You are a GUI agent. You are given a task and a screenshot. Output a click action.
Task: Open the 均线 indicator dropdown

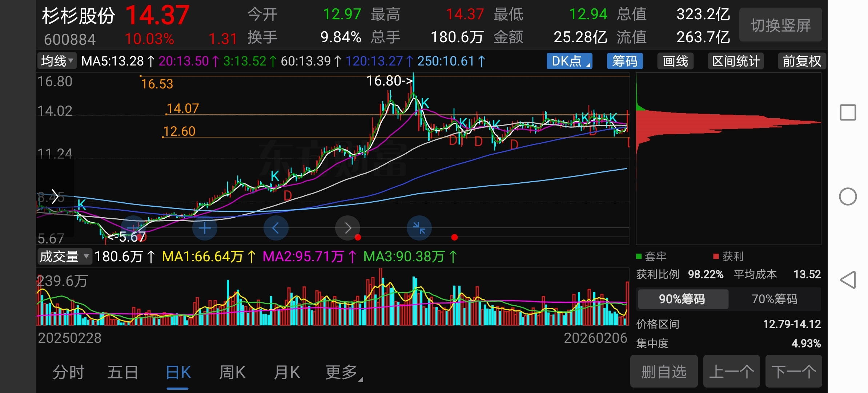click(57, 61)
